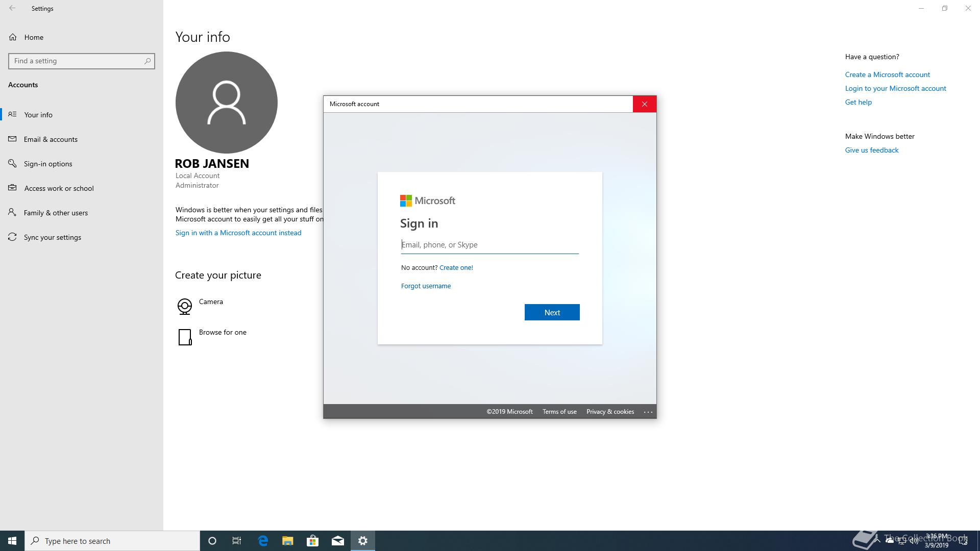This screenshot has width=980, height=551.
Task: Open the Email & accounts section
Action: 51,139
